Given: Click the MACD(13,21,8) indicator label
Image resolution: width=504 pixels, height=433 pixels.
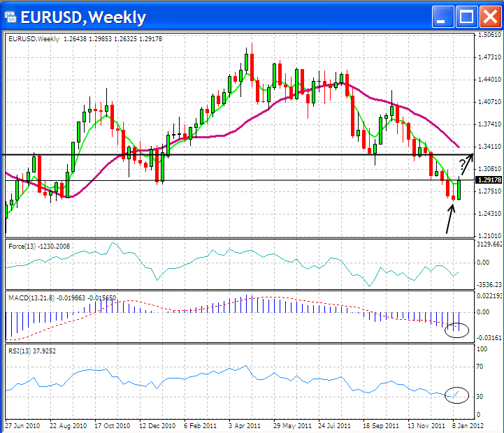Looking at the screenshot, I should 62,298.
